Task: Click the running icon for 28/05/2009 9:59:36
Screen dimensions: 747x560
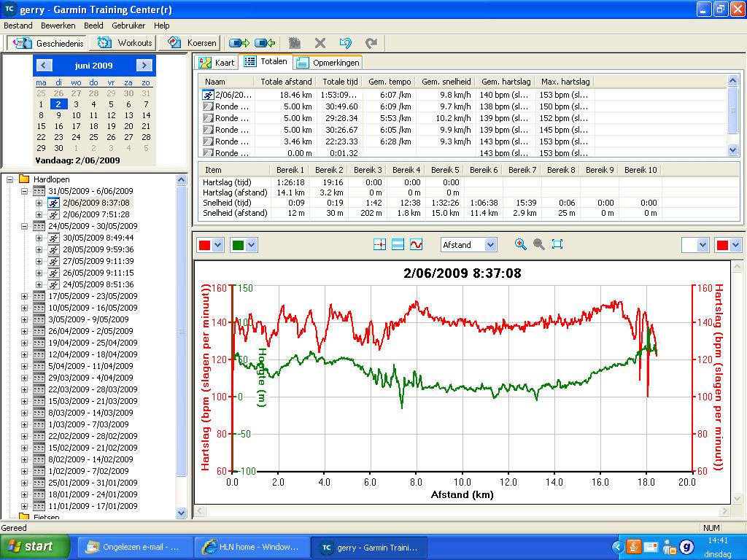Action: pos(54,249)
